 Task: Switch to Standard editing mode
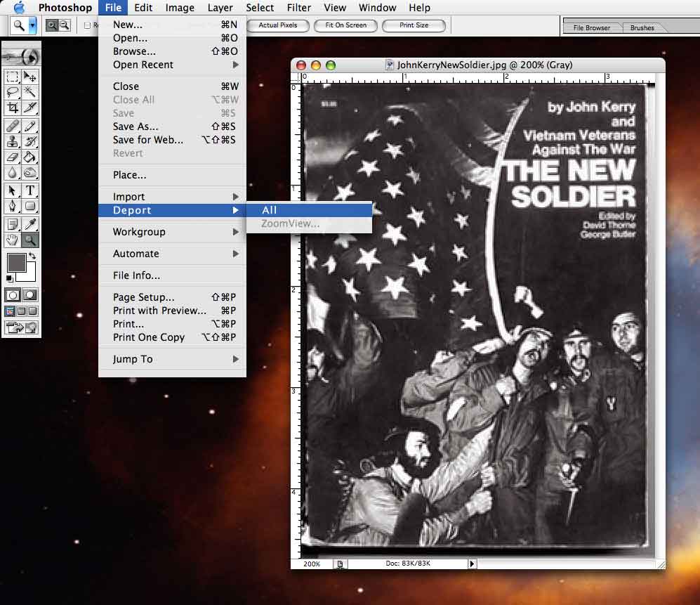[13, 295]
